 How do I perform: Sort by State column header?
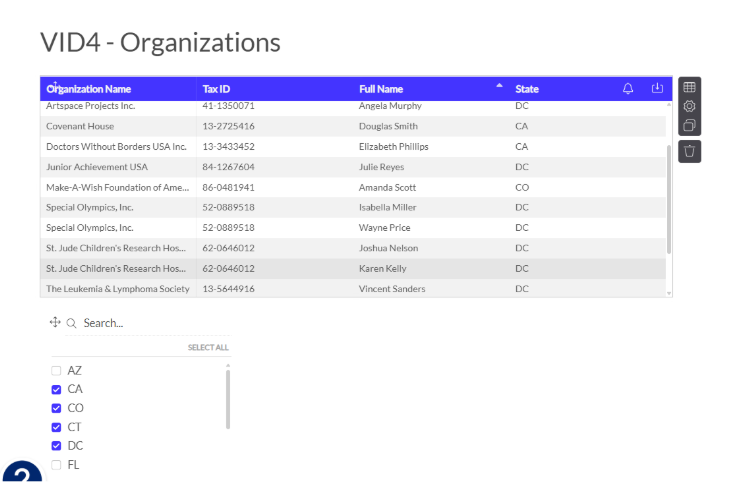(527, 89)
